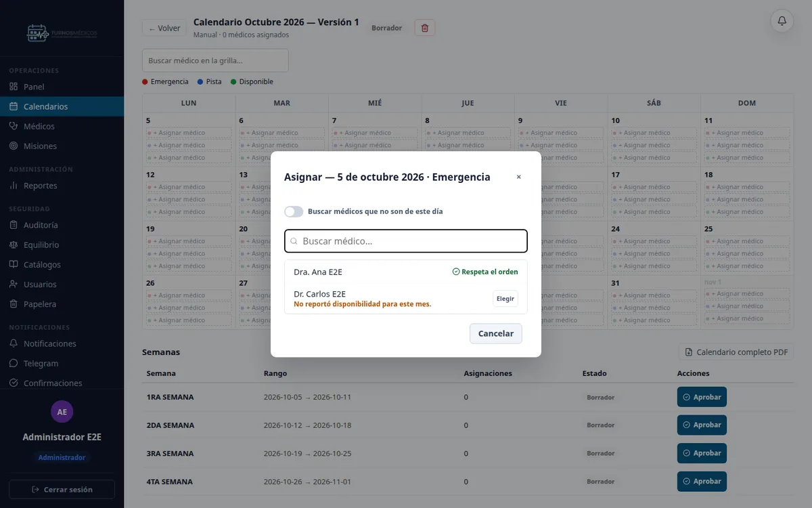The image size is (812, 508).
Task: Open notifications bell at top right
Action: click(782, 21)
